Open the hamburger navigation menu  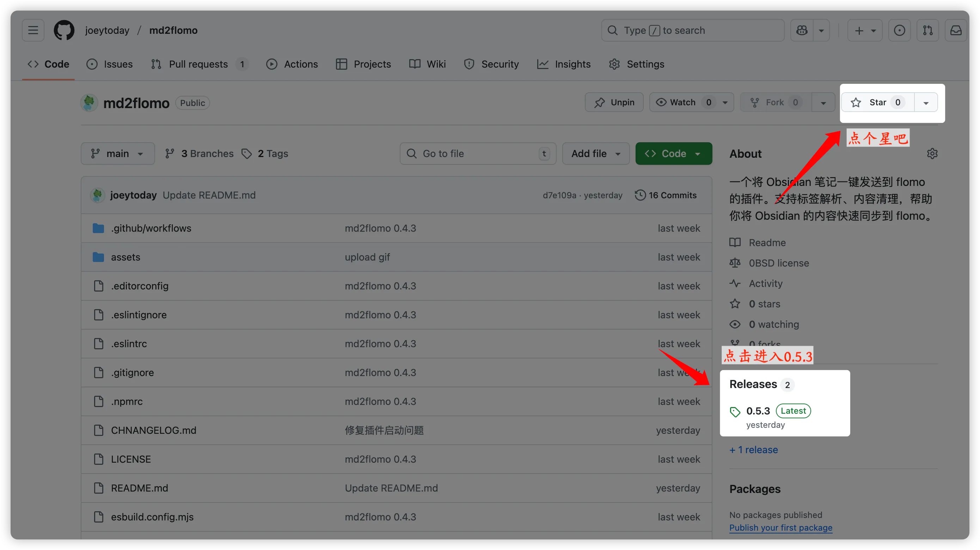[33, 30]
